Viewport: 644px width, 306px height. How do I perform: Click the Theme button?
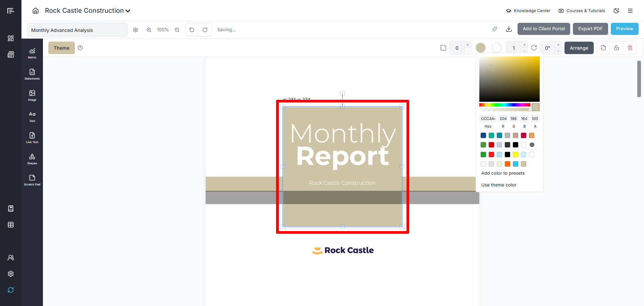pos(61,48)
